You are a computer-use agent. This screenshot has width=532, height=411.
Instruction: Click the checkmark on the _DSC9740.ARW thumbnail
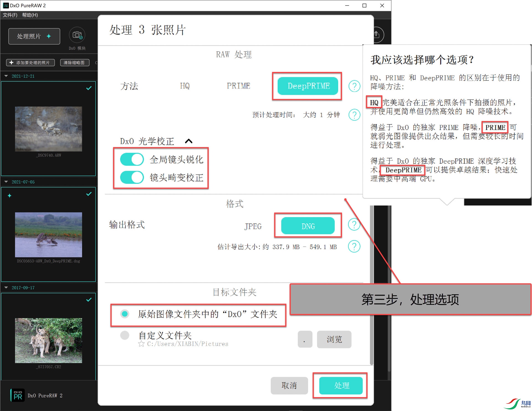[89, 88]
